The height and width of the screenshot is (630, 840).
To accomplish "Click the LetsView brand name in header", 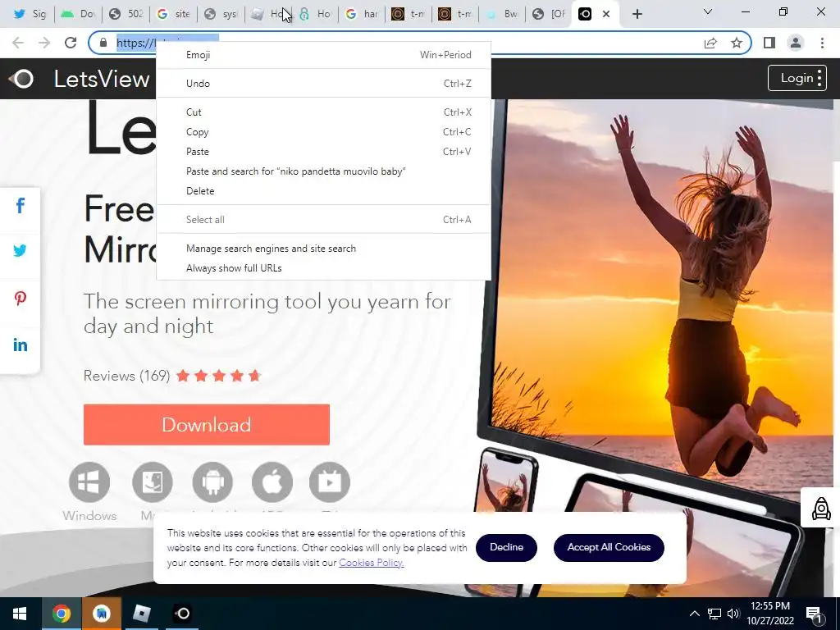I will pyautogui.click(x=101, y=80).
